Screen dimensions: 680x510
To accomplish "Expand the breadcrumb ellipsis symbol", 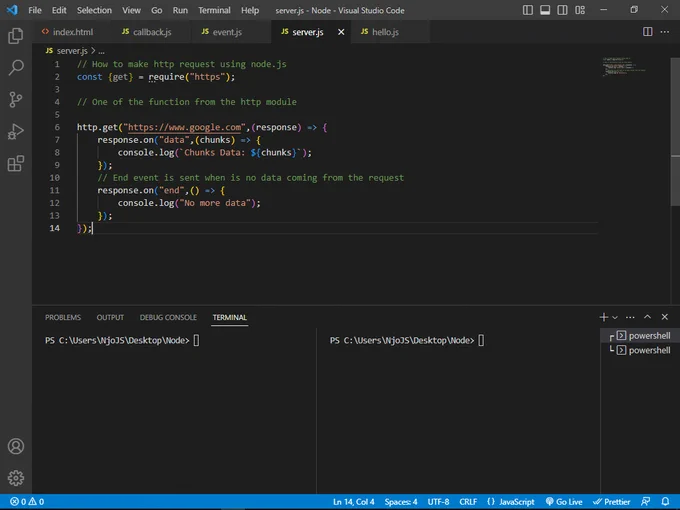I will [x=101, y=51].
